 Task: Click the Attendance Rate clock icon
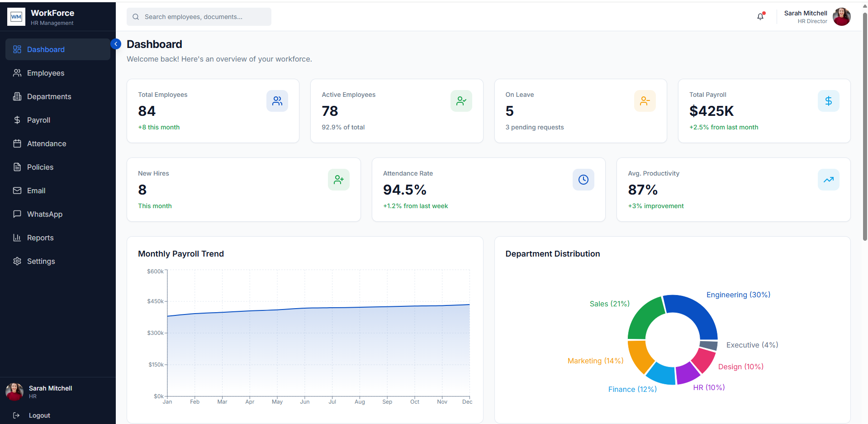[583, 180]
